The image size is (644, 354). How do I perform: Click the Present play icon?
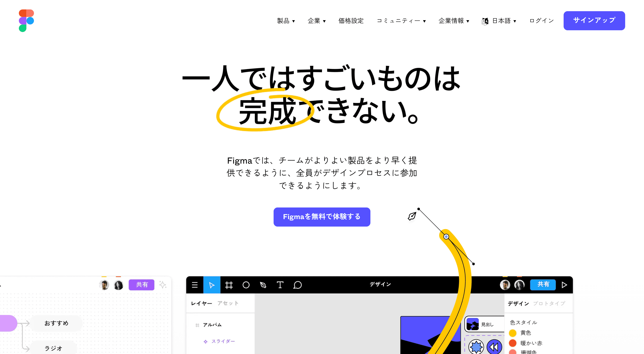(564, 285)
